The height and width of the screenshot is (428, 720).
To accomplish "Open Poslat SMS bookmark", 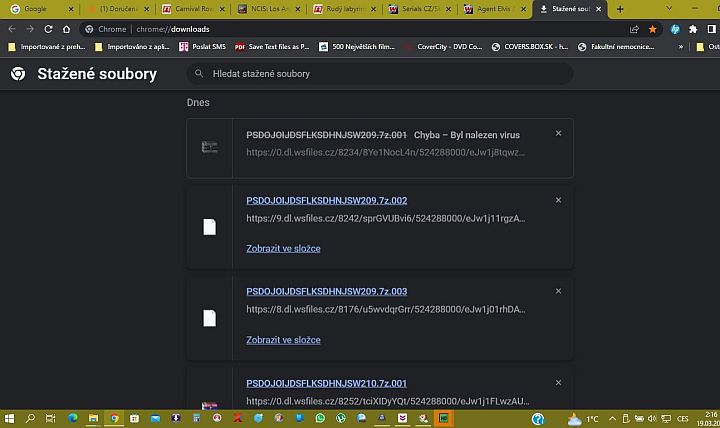I will 202,47.
